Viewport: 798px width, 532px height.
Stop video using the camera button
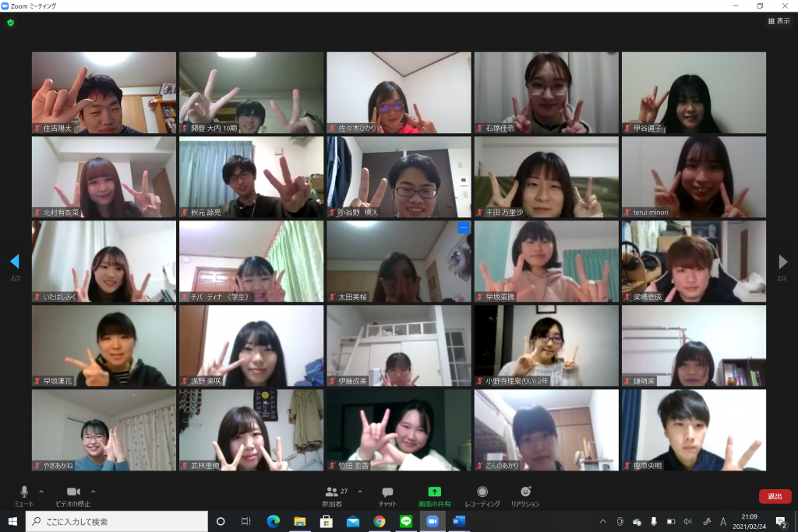pyautogui.click(x=73, y=495)
